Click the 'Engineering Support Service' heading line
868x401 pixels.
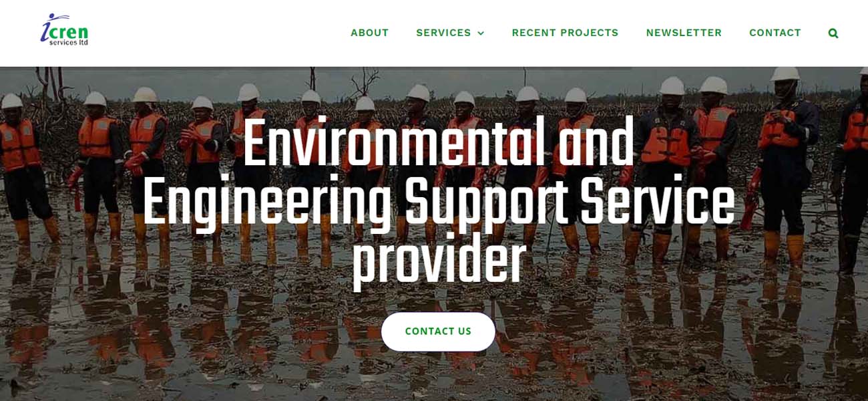click(438, 203)
